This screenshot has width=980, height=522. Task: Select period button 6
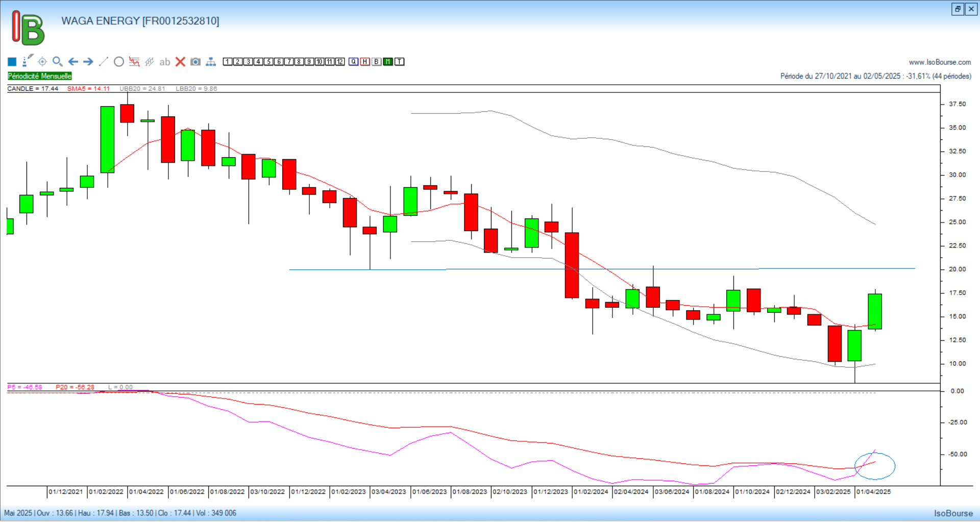tap(279, 62)
